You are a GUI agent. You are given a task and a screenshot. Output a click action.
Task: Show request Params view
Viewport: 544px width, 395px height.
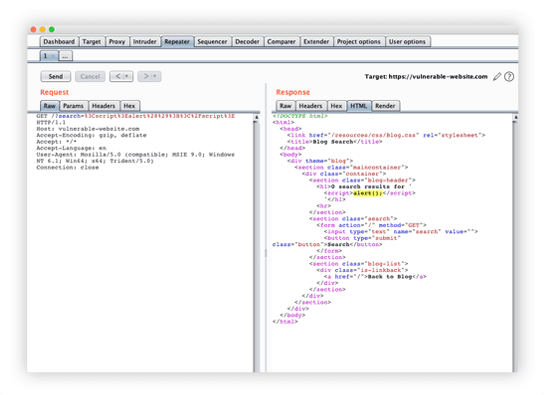coord(73,106)
